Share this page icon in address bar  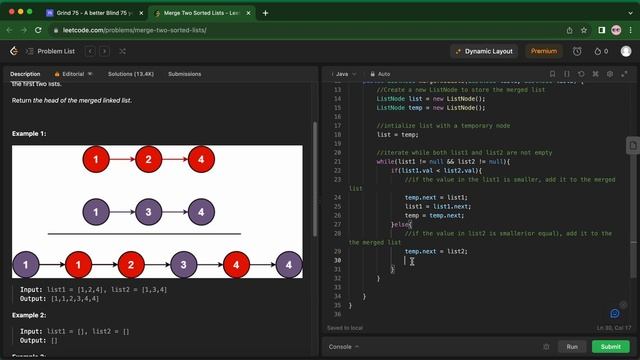point(569,30)
